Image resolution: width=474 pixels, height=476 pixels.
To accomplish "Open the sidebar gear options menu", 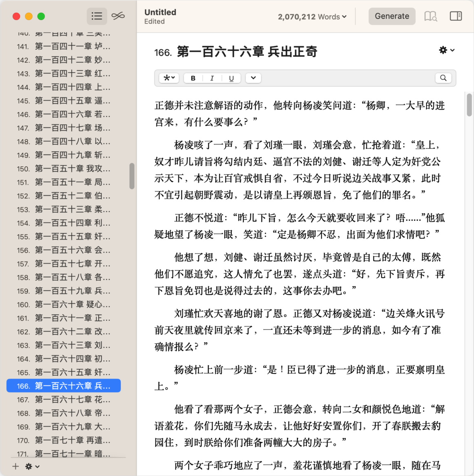I will (x=32, y=466).
